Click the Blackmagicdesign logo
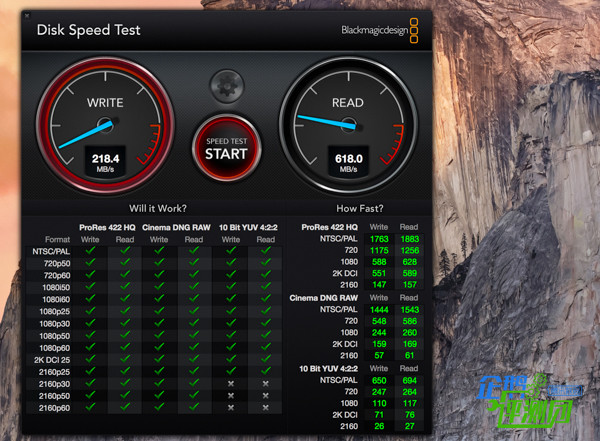The height and width of the screenshot is (441, 600). coord(380,30)
